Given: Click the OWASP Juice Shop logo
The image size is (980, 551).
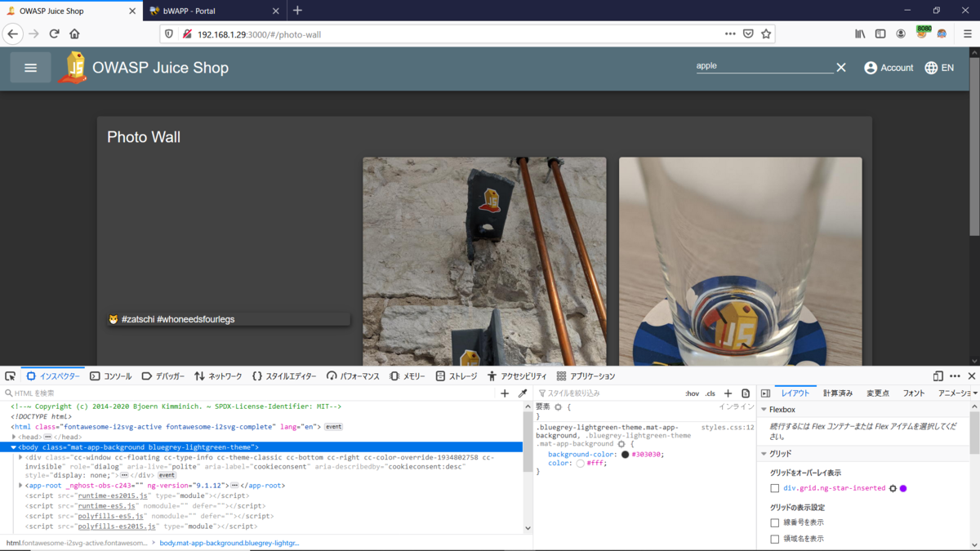Looking at the screenshot, I should tap(73, 68).
